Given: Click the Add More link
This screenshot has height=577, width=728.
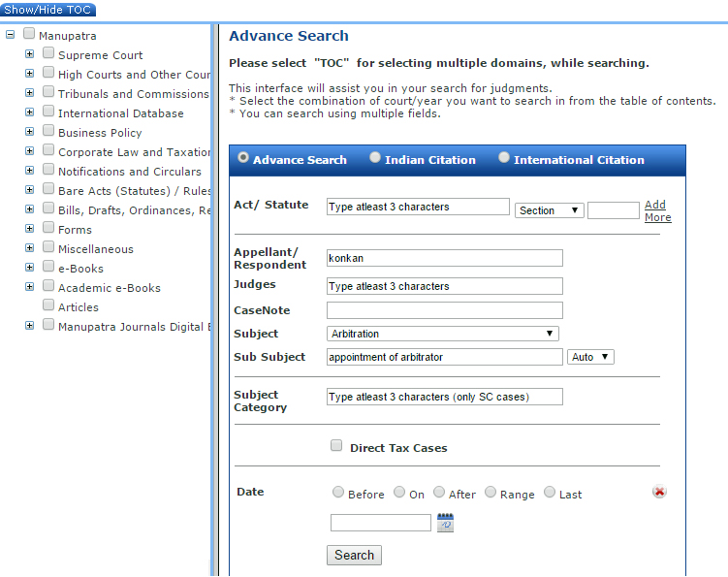Looking at the screenshot, I should pos(657,210).
